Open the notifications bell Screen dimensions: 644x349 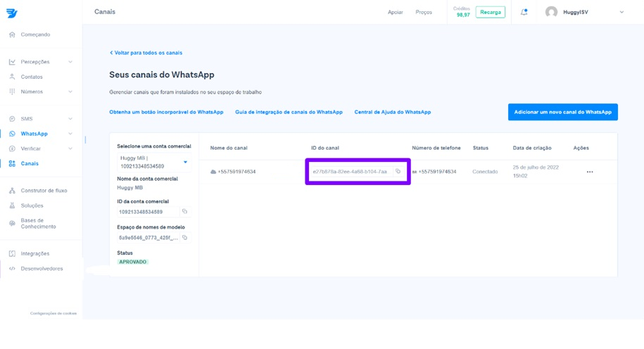pyautogui.click(x=524, y=13)
